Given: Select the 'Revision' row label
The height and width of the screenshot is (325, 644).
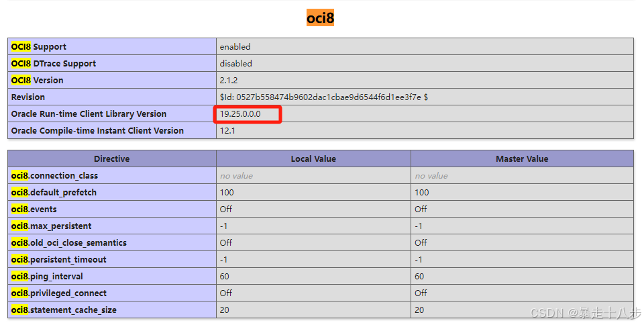Looking at the screenshot, I should 28,97.
